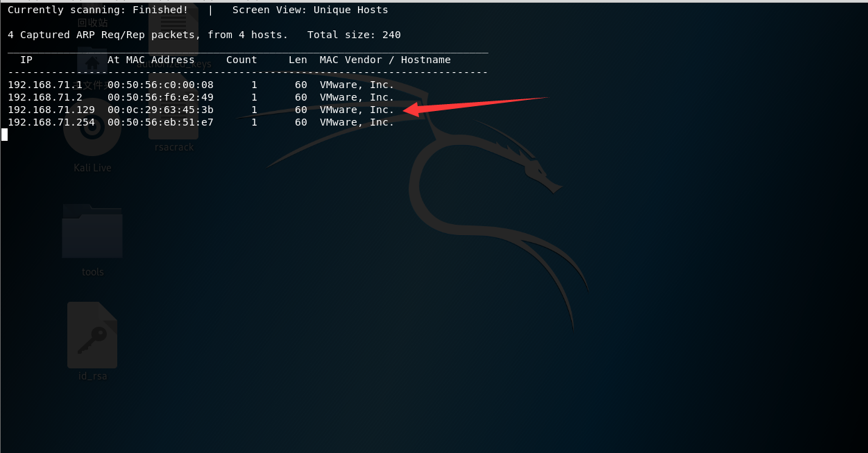Click the 'MAC Vendor / Hostname' header
868x453 pixels.
coord(385,60)
